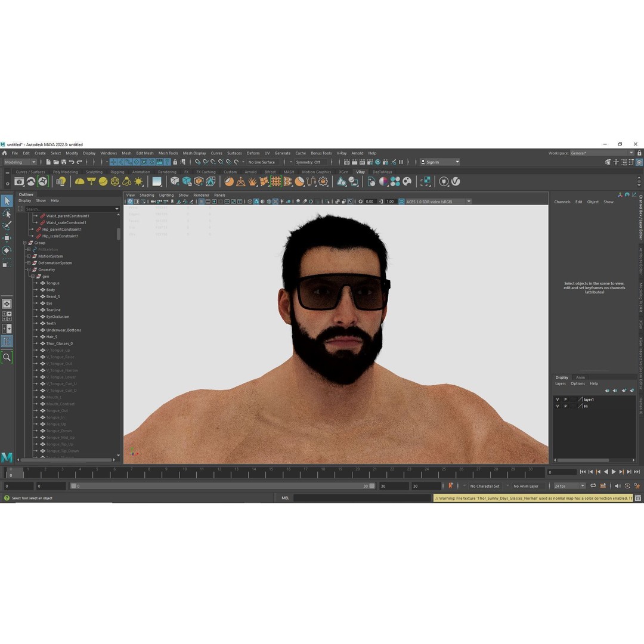This screenshot has width=644, height=644.
Task: Click the V-Ray fur grass shelf icon
Action: (x=252, y=181)
